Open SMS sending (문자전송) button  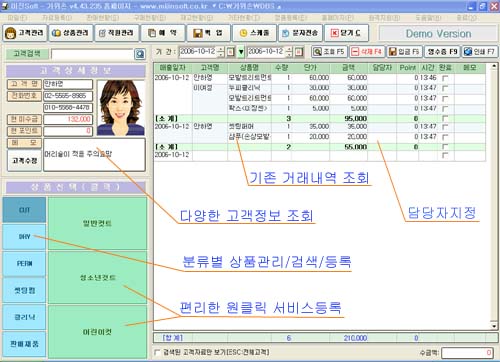(300, 33)
